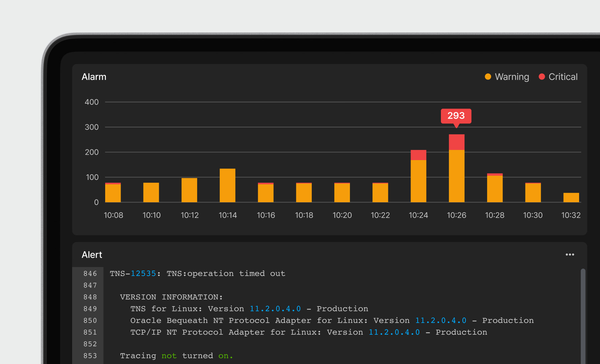Click the 293 tooltip badge
This screenshot has height=364, width=600.
pos(456,116)
